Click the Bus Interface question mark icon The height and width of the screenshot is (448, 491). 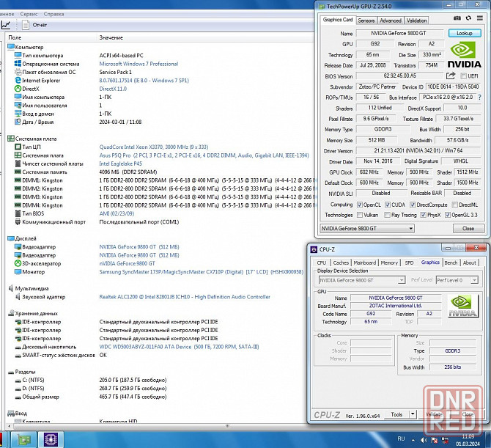[479, 98]
